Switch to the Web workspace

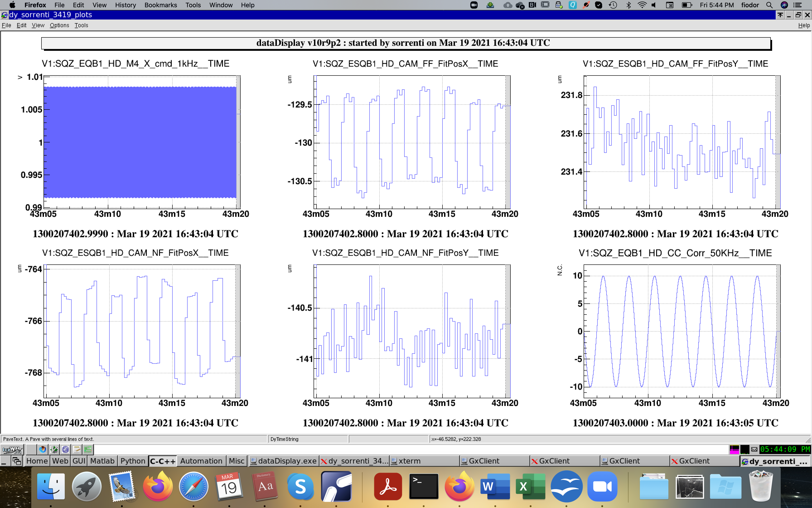click(x=60, y=461)
